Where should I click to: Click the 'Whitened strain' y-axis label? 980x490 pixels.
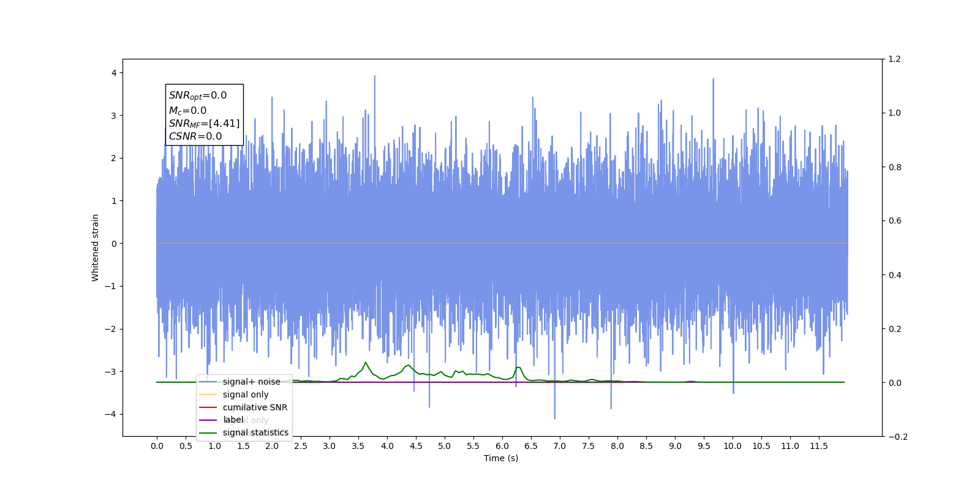click(x=95, y=247)
